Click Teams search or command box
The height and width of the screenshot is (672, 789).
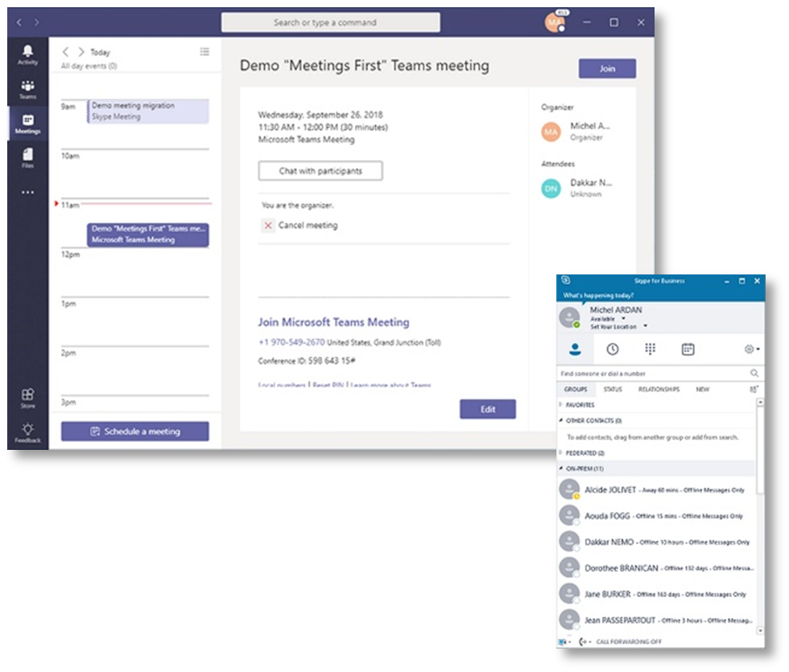(331, 23)
